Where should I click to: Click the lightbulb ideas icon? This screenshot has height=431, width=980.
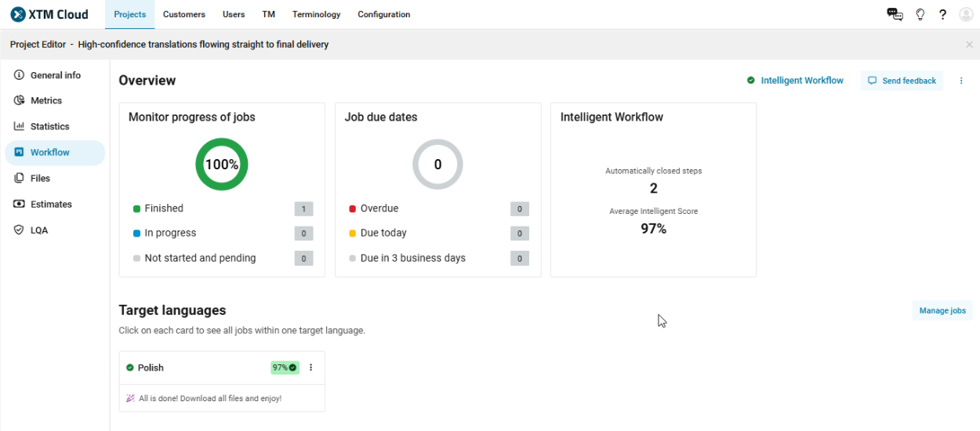(x=920, y=14)
